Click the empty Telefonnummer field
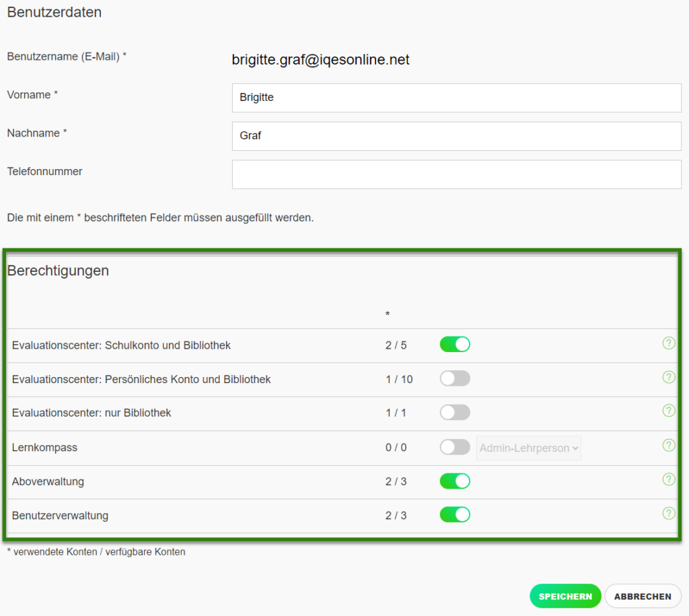Image resolution: width=689 pixels, height=616 pixels. coord(457,174)
